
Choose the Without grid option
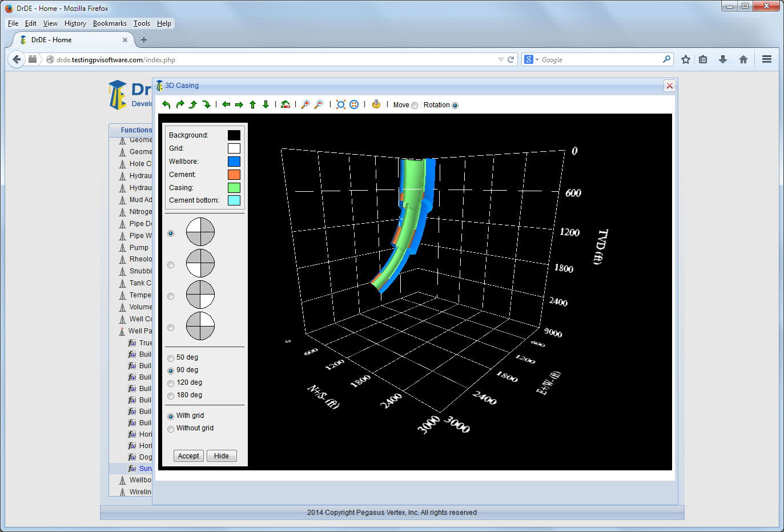pos(171,429)
